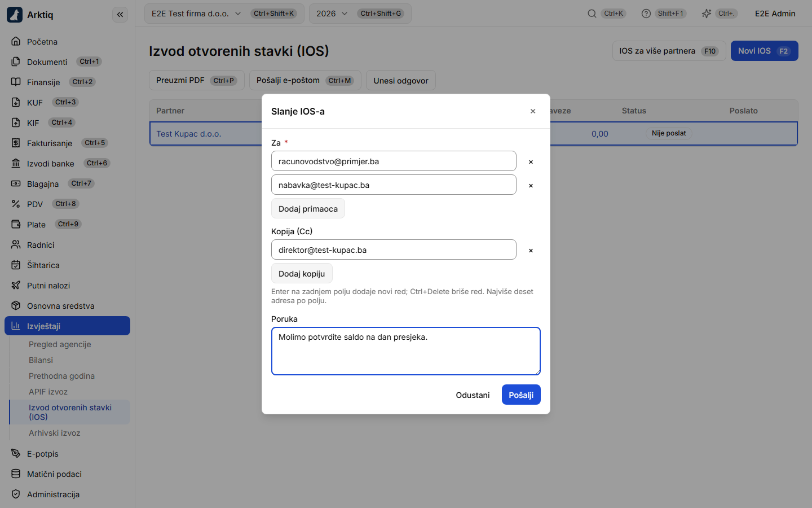Go to Plate section
Screen dimensions: 812x508
[67, 225]
